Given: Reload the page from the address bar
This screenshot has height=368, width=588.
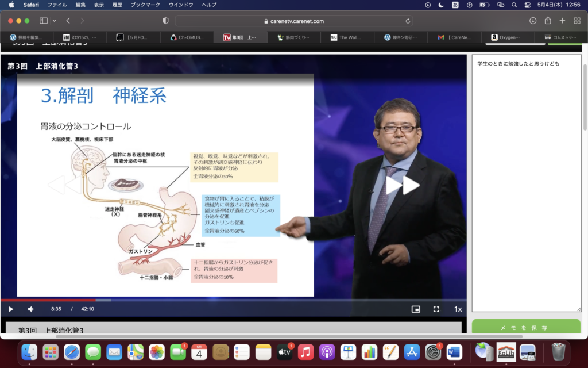Looking at the screenshot, I should (408, 21).
